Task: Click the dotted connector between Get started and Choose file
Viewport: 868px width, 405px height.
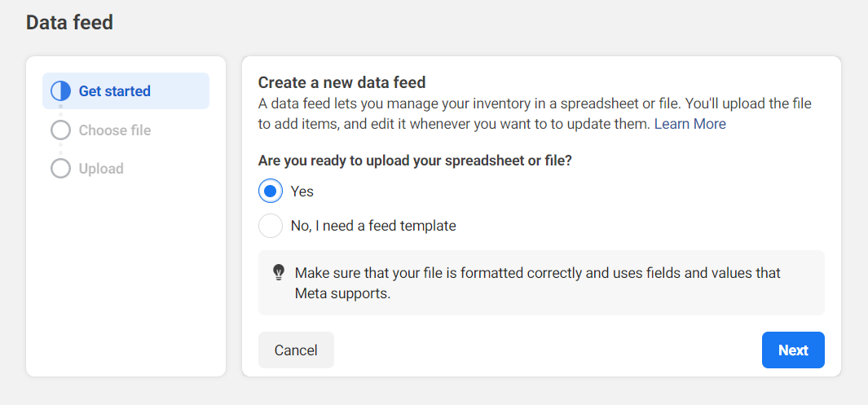Action: [61, 111]
